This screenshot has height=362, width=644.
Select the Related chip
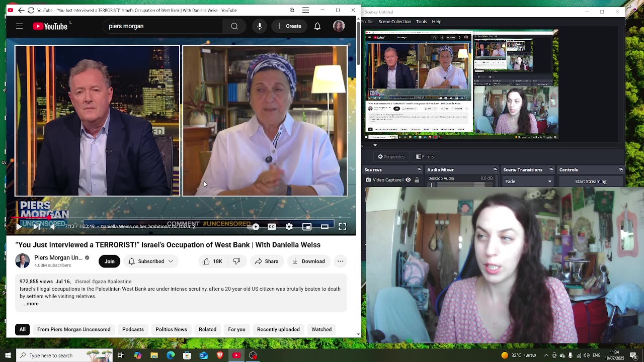tap(207, 329)
